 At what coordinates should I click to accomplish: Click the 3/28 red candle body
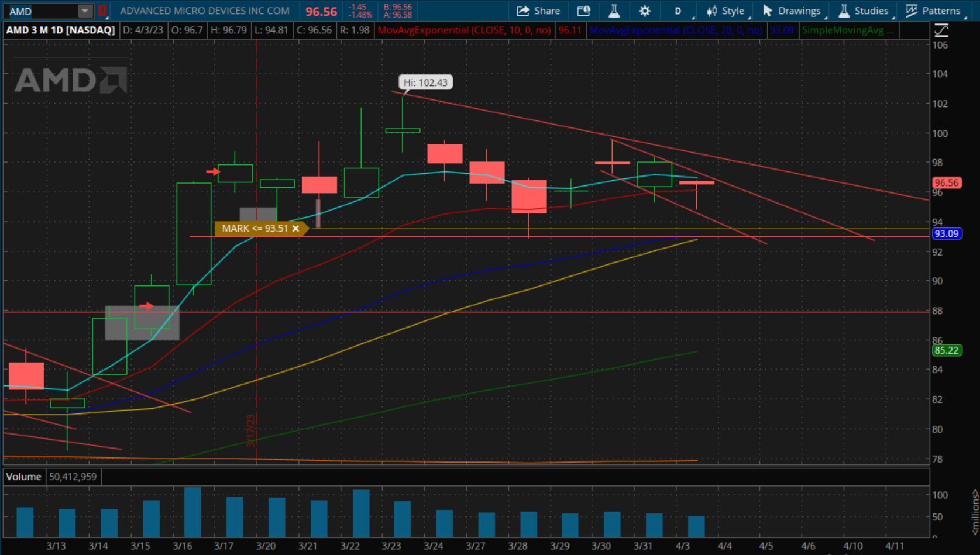point(529,197)
